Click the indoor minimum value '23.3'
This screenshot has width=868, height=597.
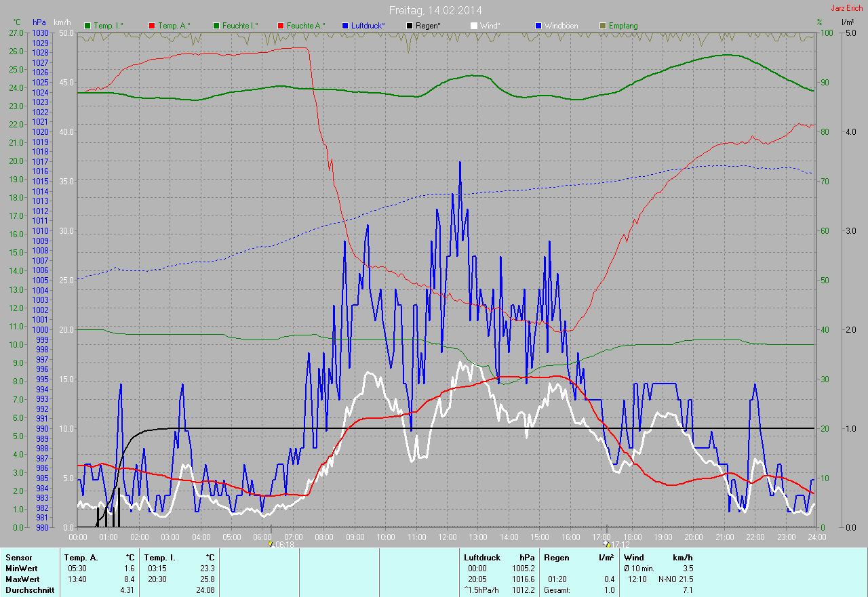click(x=207, y=568)
